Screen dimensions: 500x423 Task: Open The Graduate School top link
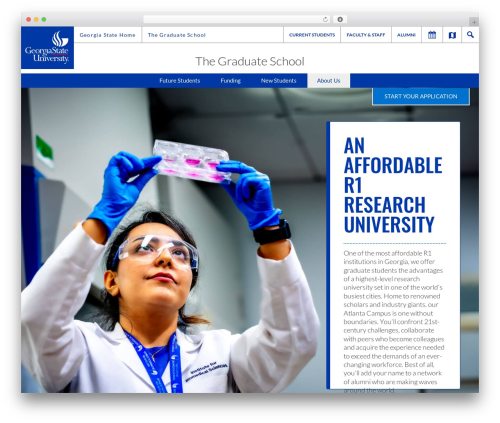[177, 35]
